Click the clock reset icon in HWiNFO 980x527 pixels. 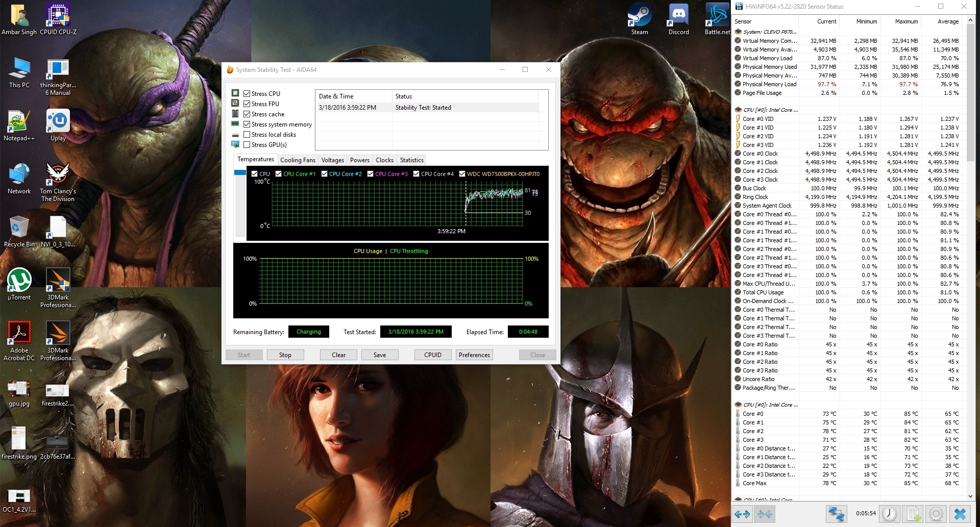point(890,514)
